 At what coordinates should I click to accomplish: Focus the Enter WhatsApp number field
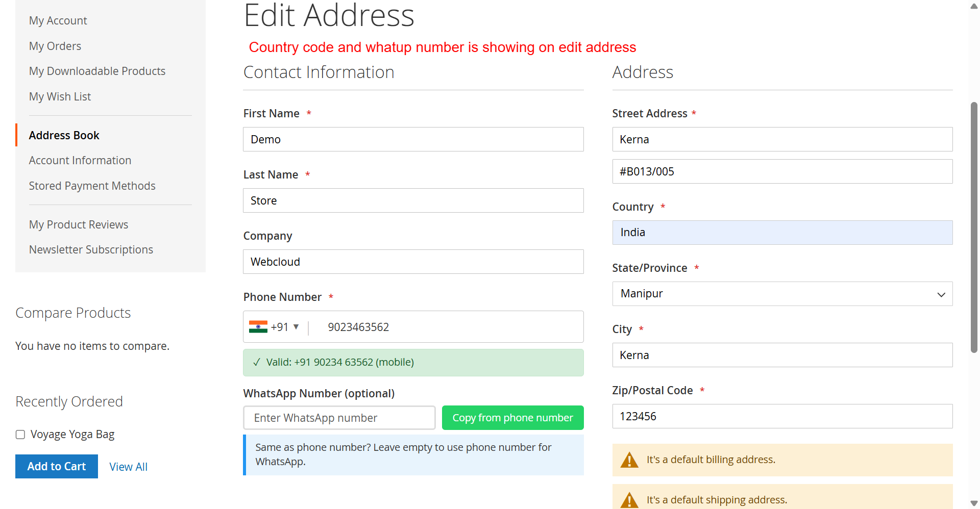339,418
